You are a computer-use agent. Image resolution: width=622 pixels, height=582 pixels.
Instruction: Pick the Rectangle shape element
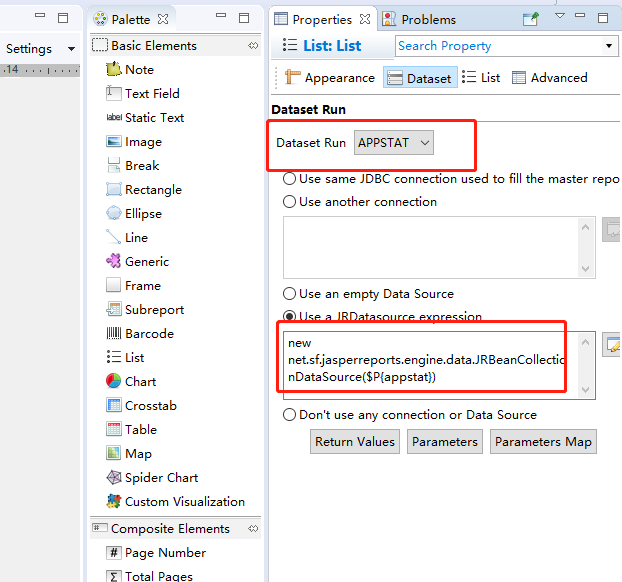[144, 190]
